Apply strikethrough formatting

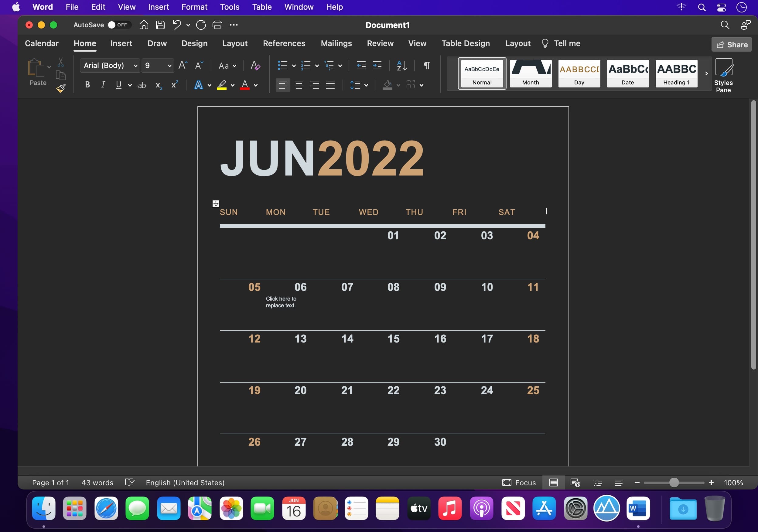point(142,85)
